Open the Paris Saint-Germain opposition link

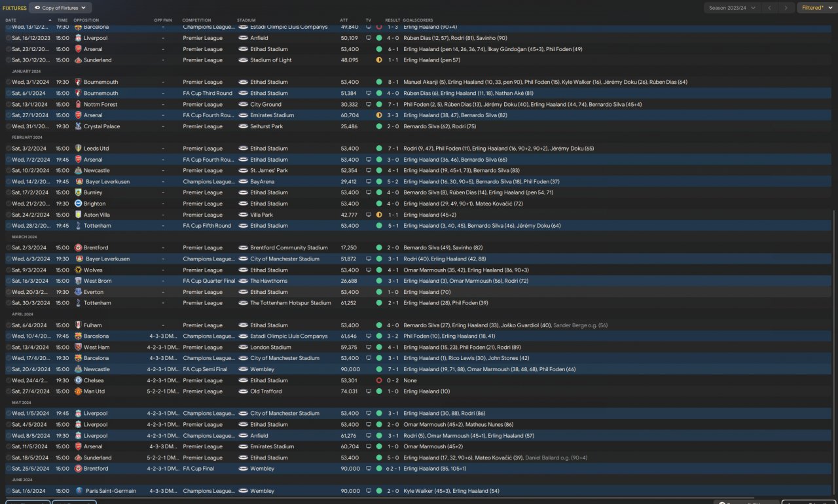click(110, 491)
